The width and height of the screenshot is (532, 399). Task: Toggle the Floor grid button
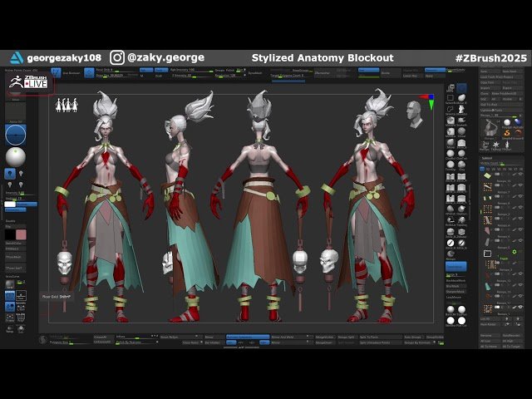point(21,296)
